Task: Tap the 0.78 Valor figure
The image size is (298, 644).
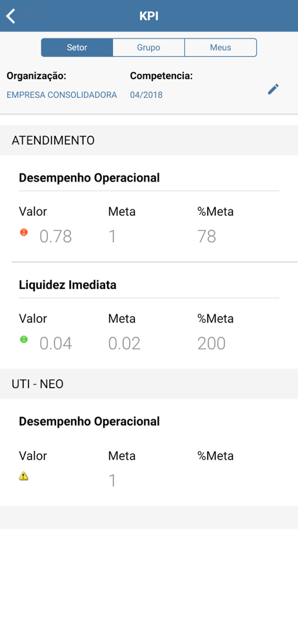Action: pos(55,236)
